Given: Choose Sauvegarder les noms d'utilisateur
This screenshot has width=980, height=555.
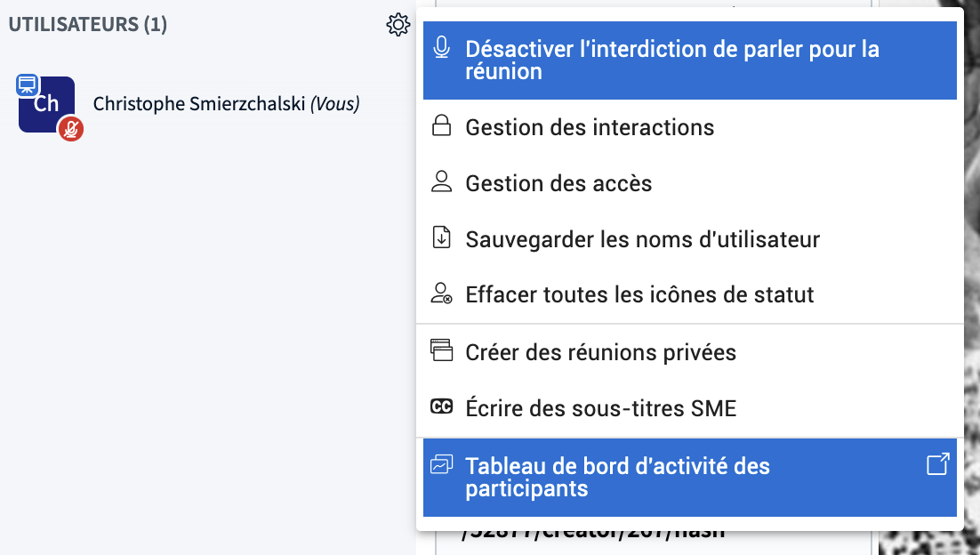Looking at the screenshot, I should point(689,239).
